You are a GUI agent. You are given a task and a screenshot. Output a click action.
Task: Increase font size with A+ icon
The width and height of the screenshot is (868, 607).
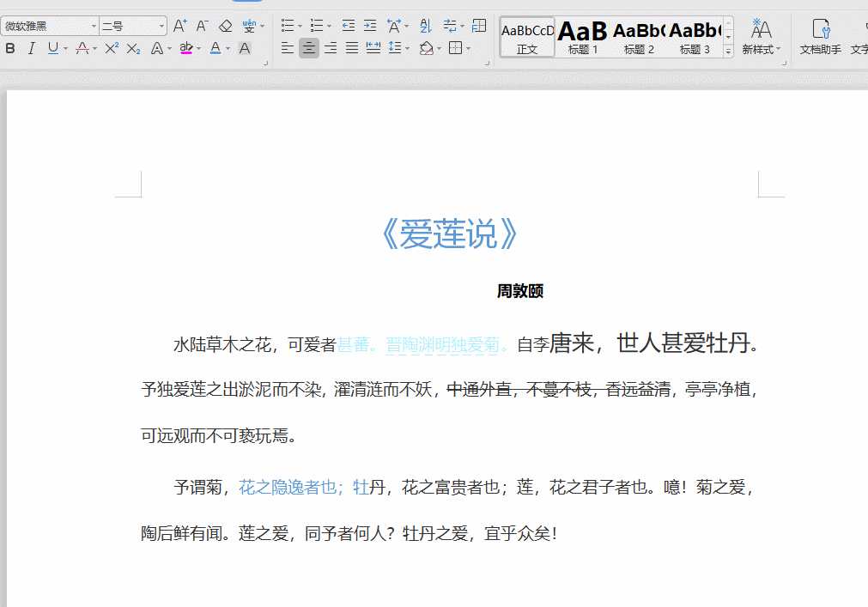180,26
